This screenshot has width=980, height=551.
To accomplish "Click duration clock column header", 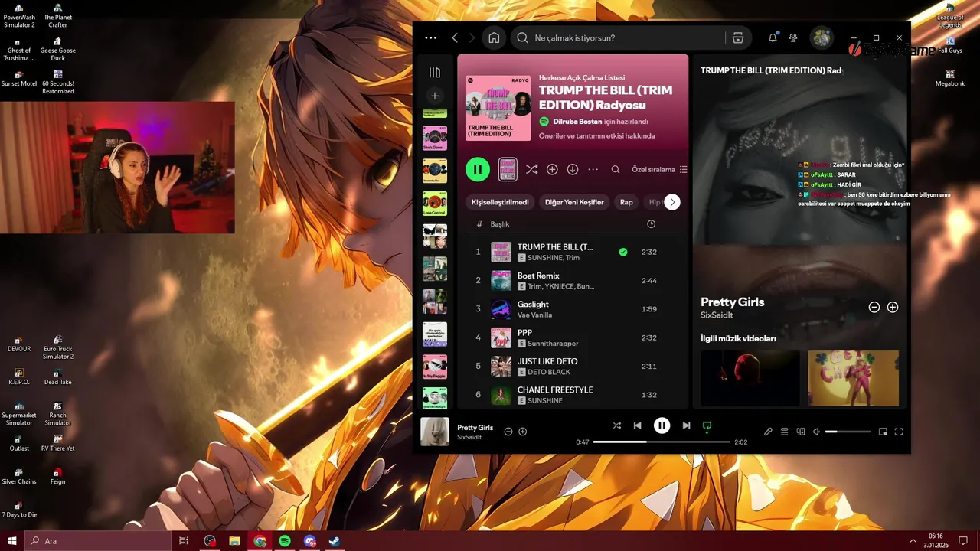I will [x=651, y=224].
